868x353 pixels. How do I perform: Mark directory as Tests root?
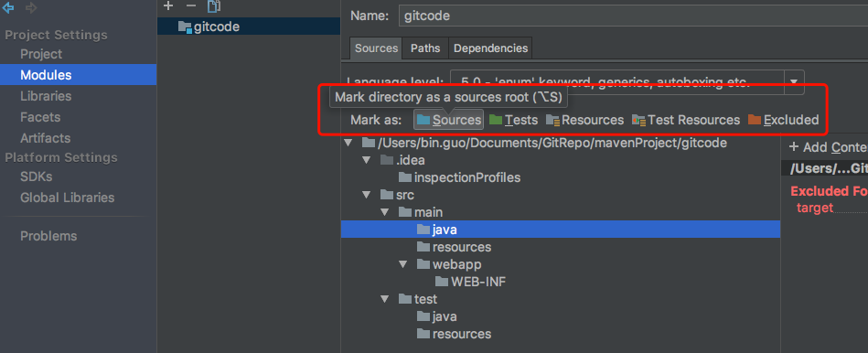(x=513, y=120)
